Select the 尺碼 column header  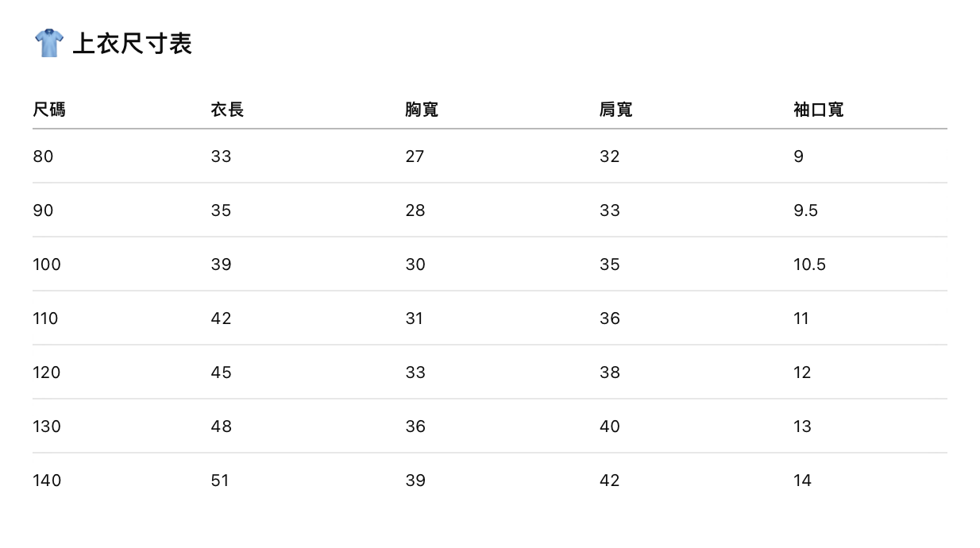[x=49, y=109]
